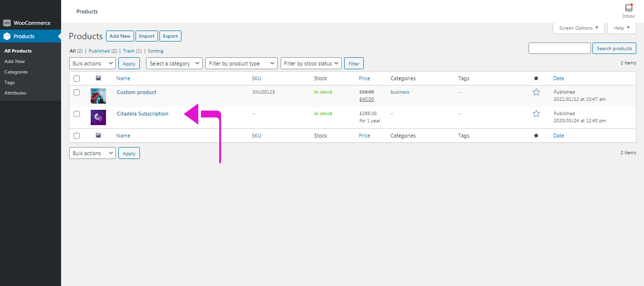644x286 pixels.
Task: Open the Filter by product type dropdown
Action: tap(242, 64)
